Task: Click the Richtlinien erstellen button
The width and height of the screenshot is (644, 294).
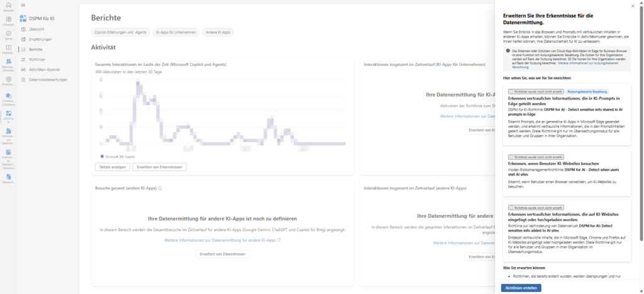Action: (521, 288)
